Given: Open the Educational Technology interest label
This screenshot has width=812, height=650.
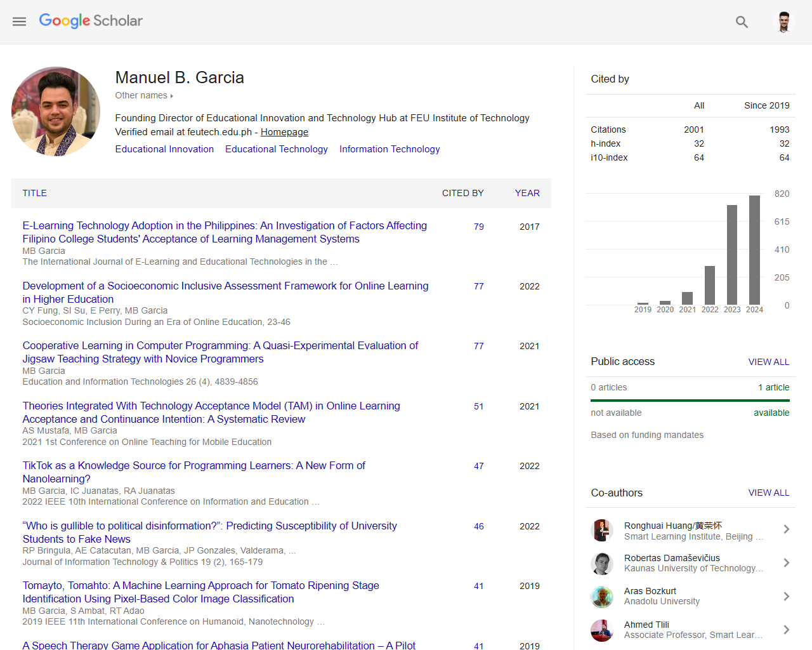Looking at the screenshot, I should [x=276, y=149].
